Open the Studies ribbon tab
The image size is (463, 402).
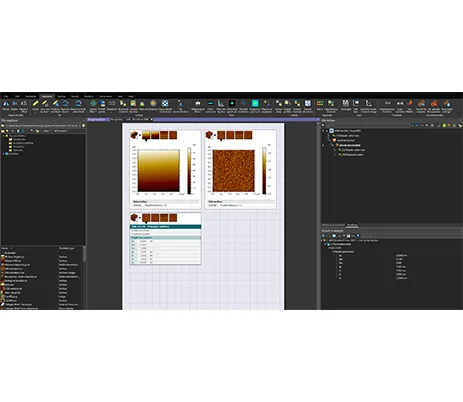tap(61, 96)
